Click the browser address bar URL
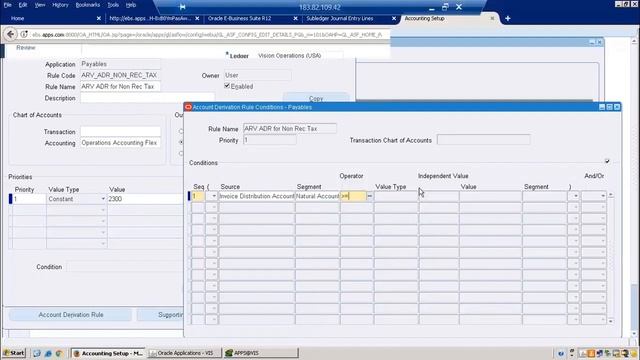Viewport: 640px width, 360px height. click(x=207, y=35)
